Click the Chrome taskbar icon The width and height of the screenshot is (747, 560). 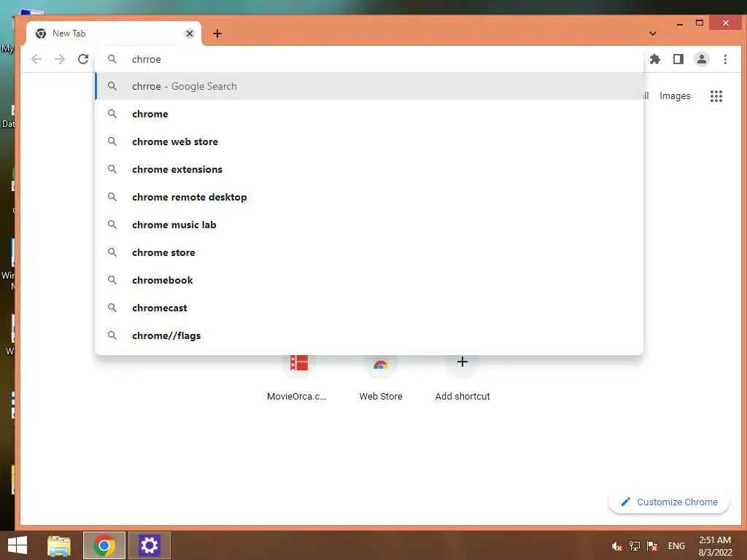click(104, 545)
